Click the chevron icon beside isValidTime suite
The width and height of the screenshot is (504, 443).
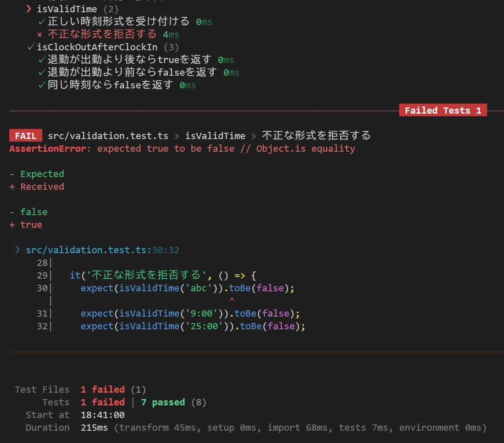point(29,9)
